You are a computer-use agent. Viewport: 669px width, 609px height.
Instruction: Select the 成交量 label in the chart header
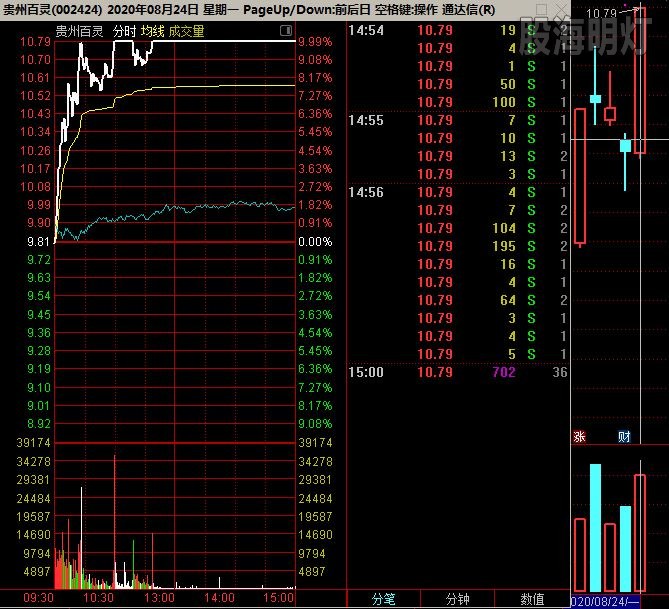186,31
